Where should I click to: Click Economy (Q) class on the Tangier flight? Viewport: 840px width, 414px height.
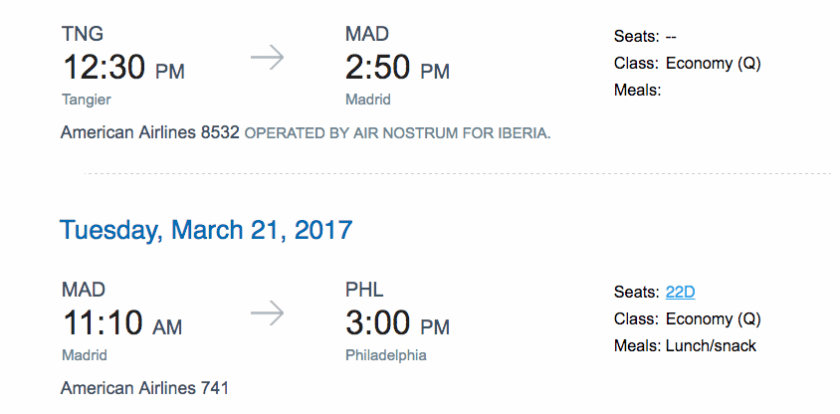(713, 64)
